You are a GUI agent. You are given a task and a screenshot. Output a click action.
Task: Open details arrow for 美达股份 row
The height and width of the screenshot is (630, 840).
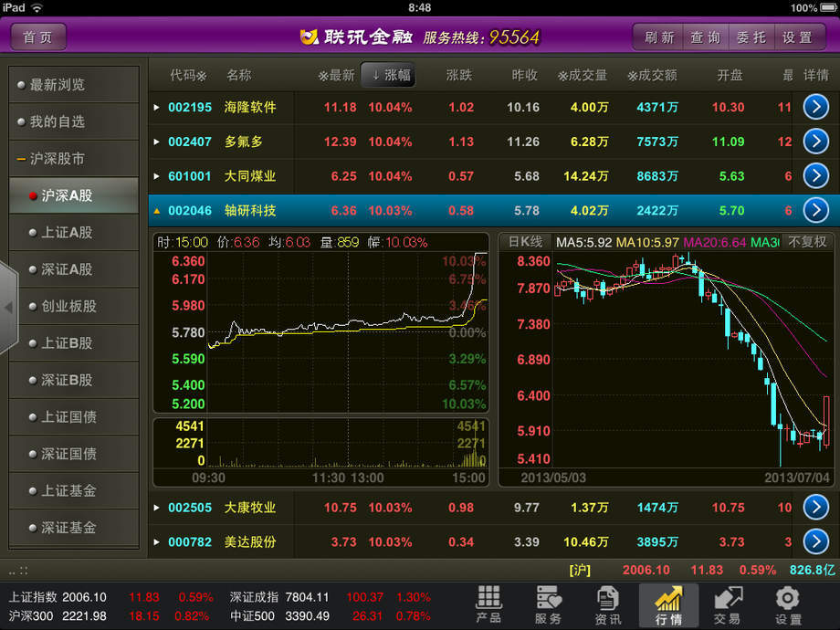click(x=815, y=541)
